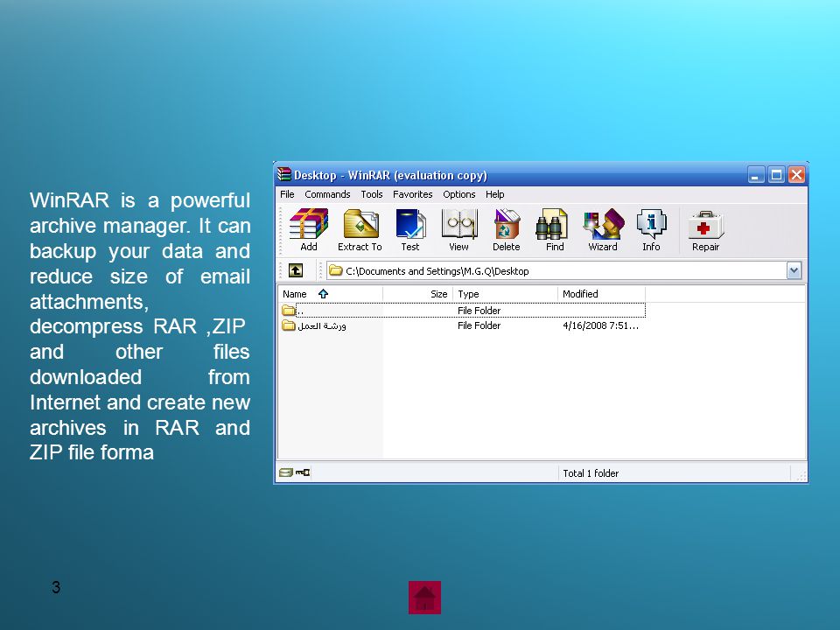The height and width of the screenshot is (630, 840).
Task: Sort by the Modified column header
Action: (x=602, y=294)
